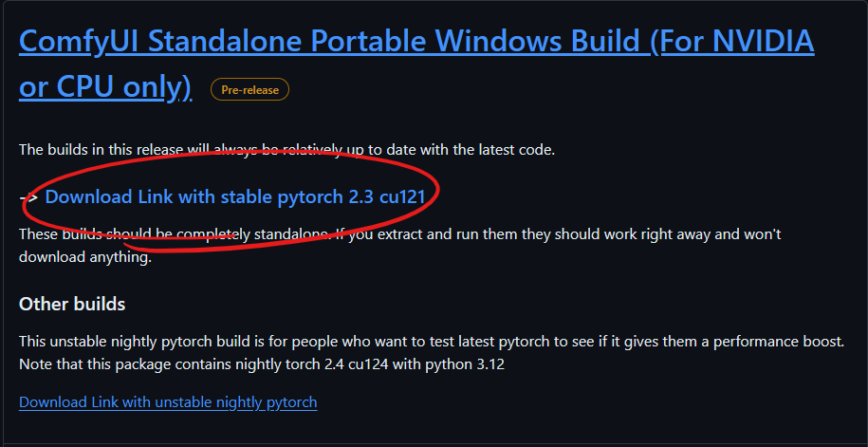Viewport: 868px width, 447px height.
Task: Click the 'These builds should be completely standalone' paragraph
Action: tap(399, 246)
